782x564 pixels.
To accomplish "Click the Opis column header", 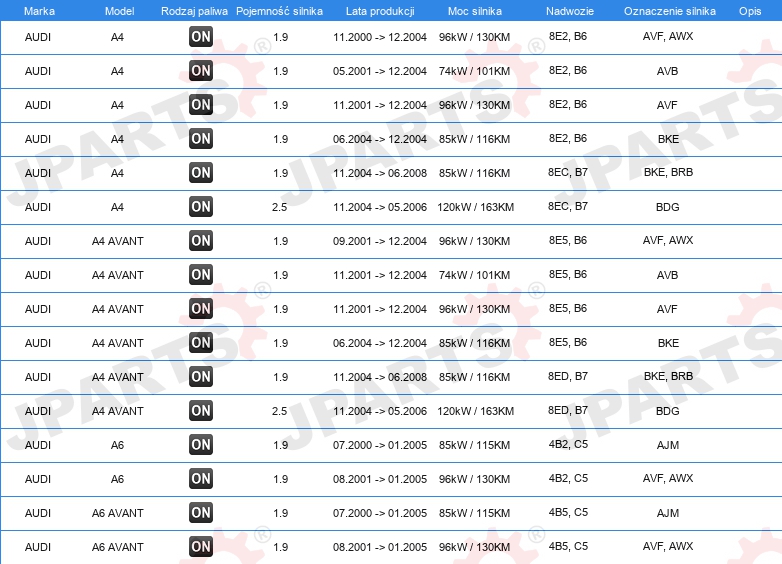I will click(x=750, y=11).
